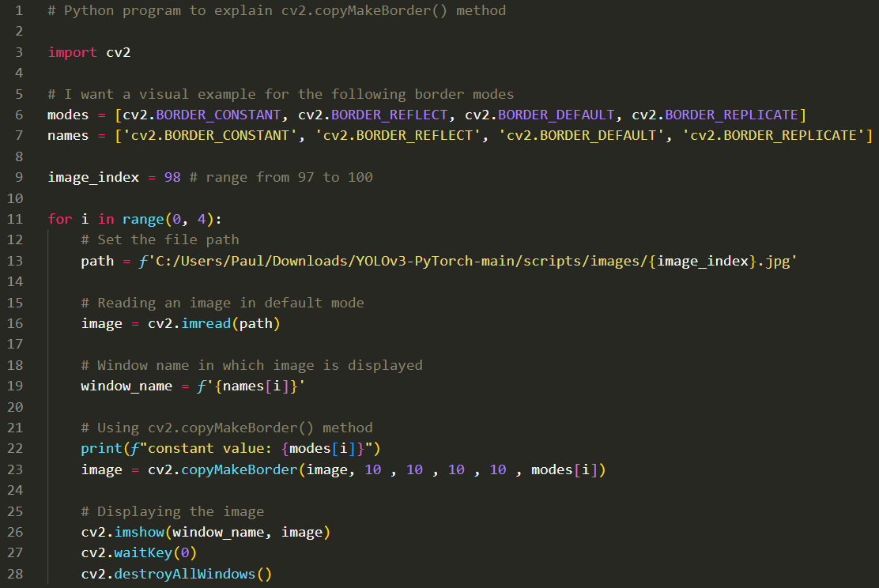The image size is (879, 588).
Task: Click the copyMakeBorder method on line 23
Action: coord(240,469)
